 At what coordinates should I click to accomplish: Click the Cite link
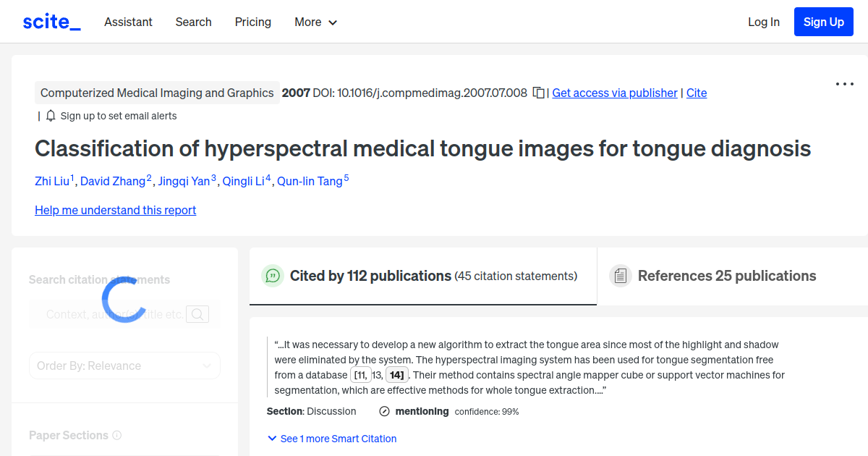click(x=696, y=93)
